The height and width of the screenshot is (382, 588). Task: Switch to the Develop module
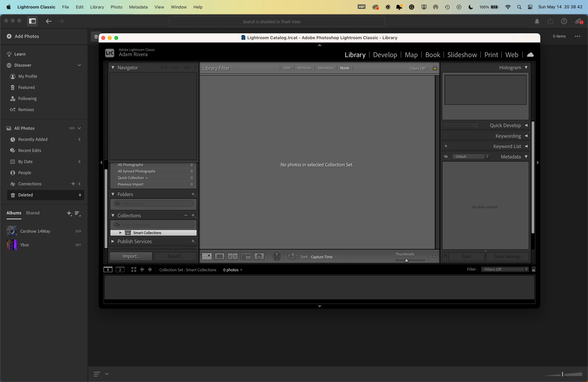point(385,55)
